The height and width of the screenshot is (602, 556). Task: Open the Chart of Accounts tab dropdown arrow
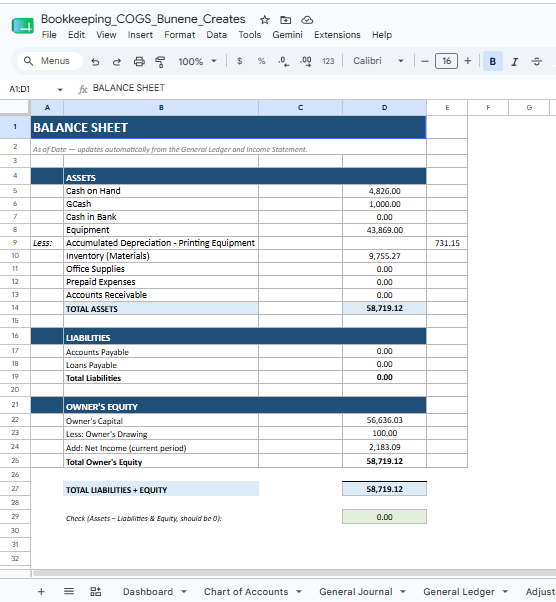(299, 592)
